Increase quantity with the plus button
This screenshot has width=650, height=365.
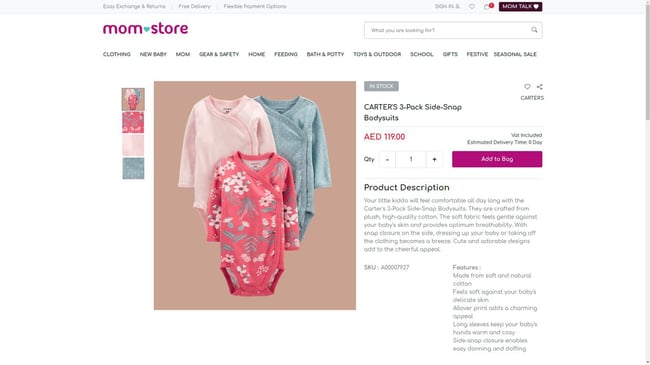click(434, 159)
